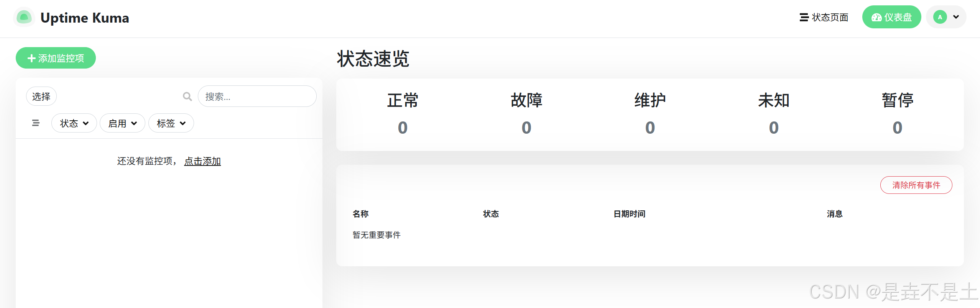This screenshot has height=308, width=980.
Task: Click the 选择 select button
Action: (41, 96)
